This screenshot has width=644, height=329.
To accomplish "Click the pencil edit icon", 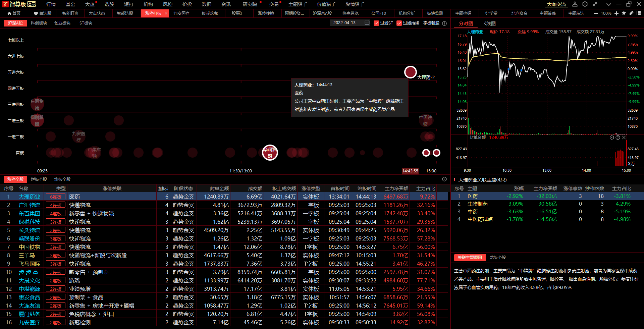I will tap(631, 13).
